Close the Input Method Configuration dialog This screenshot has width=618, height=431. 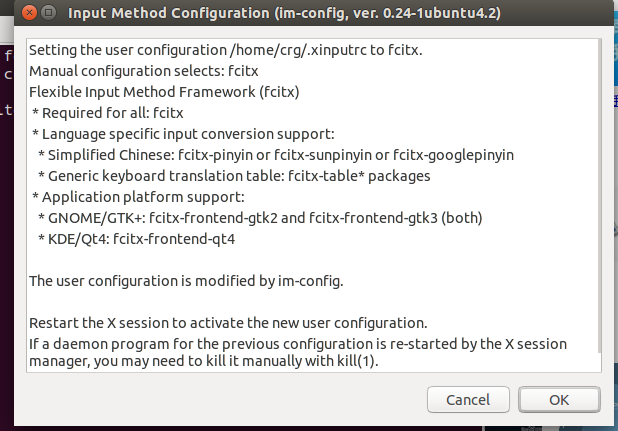[29, 13]
